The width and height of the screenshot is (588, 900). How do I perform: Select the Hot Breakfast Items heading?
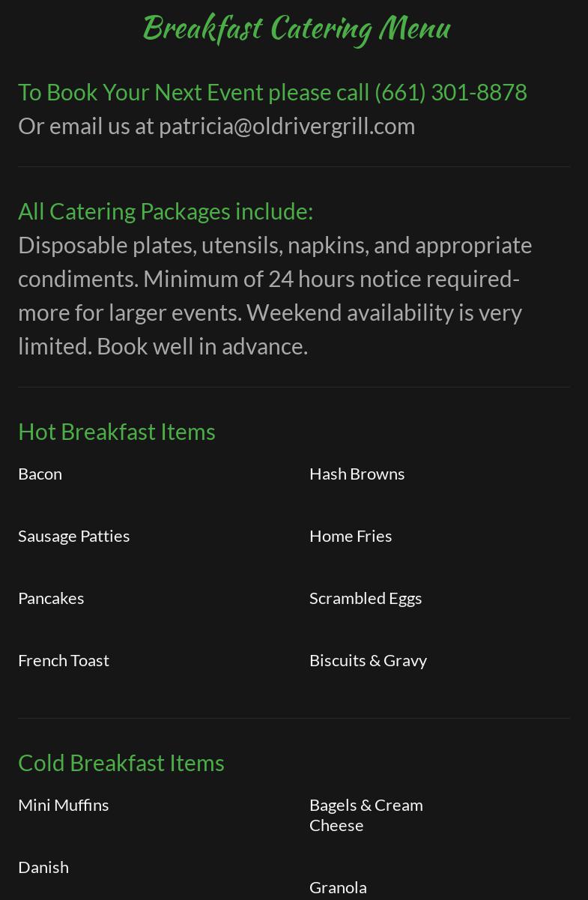[117, 432]
